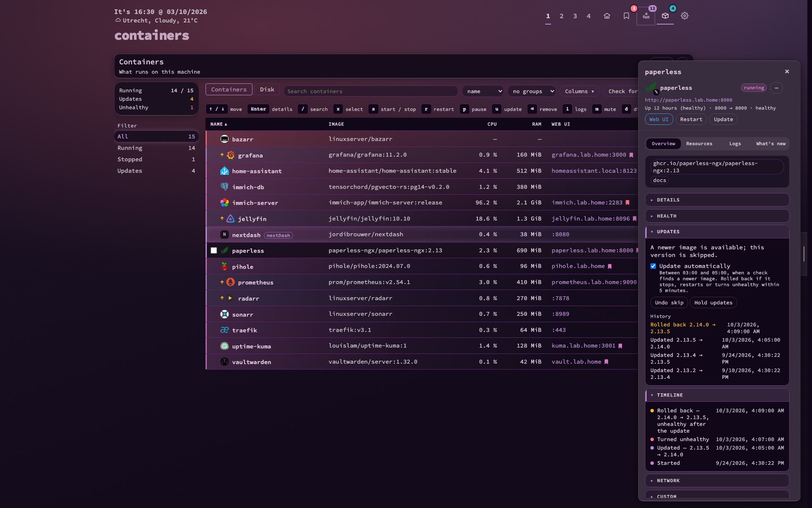Viewport: 812px width, 508px height.
Task: Open the name sort dropdown
Action: click(x=483, y=91)
